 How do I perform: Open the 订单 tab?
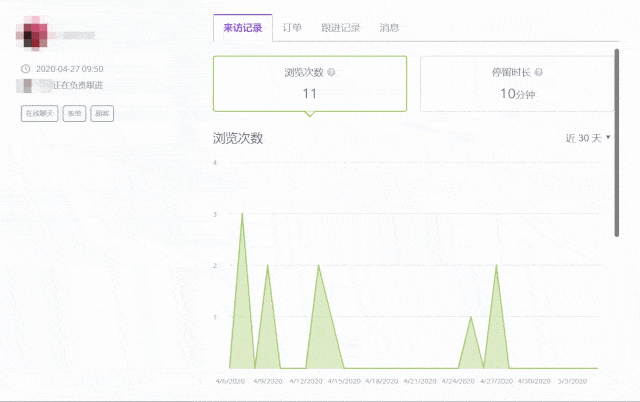292,28
